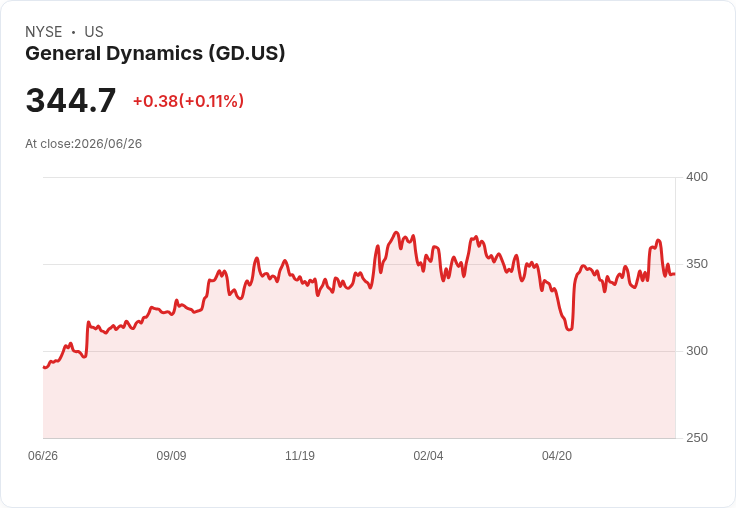Click the US market label
Screen dimensions: 736x508
click(94, 32)
